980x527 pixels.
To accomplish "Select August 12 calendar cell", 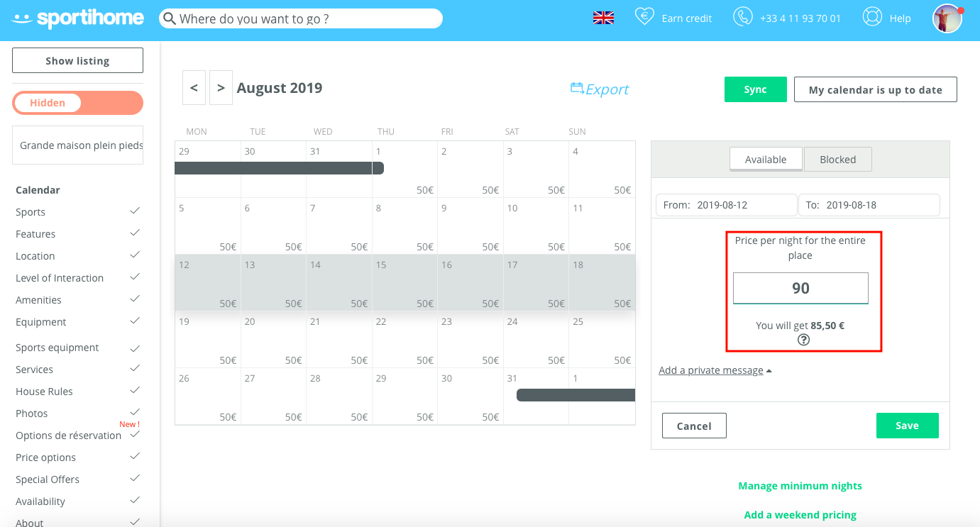I will pyautogui.click(x=208, y=283).
